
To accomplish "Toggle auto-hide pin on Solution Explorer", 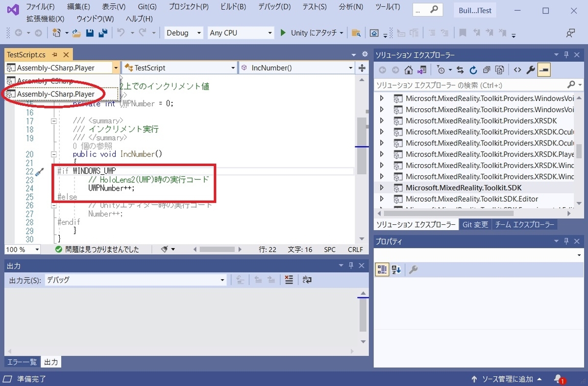I will pos(566,54).
